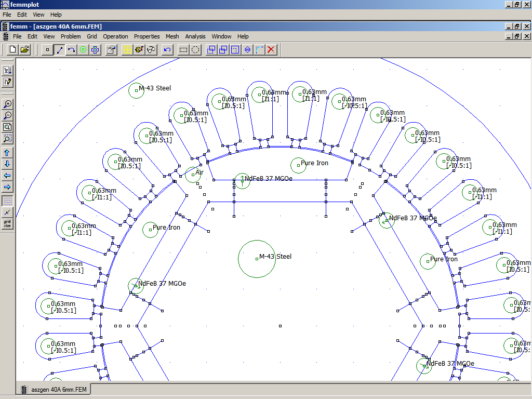Pan view right with the arrow
Image resolution: width=532 pixels, height=399 pixels.
click(7, 187)
